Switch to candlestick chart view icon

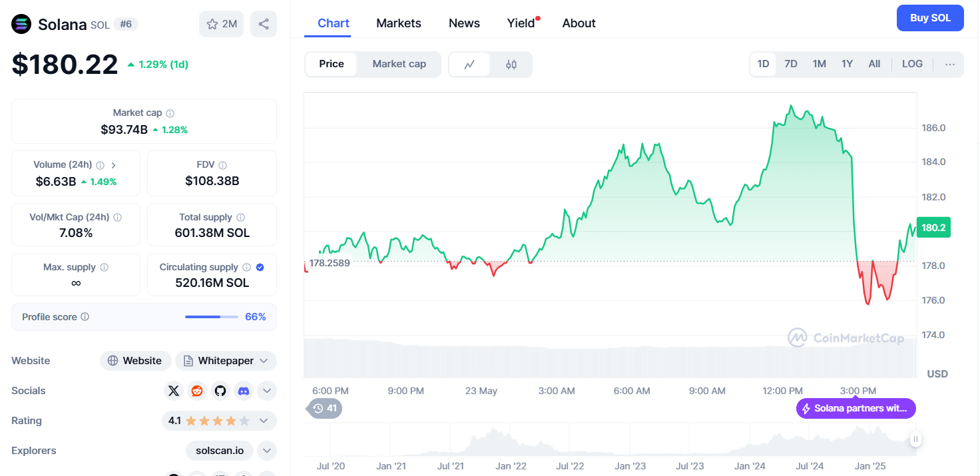(511, 65)
